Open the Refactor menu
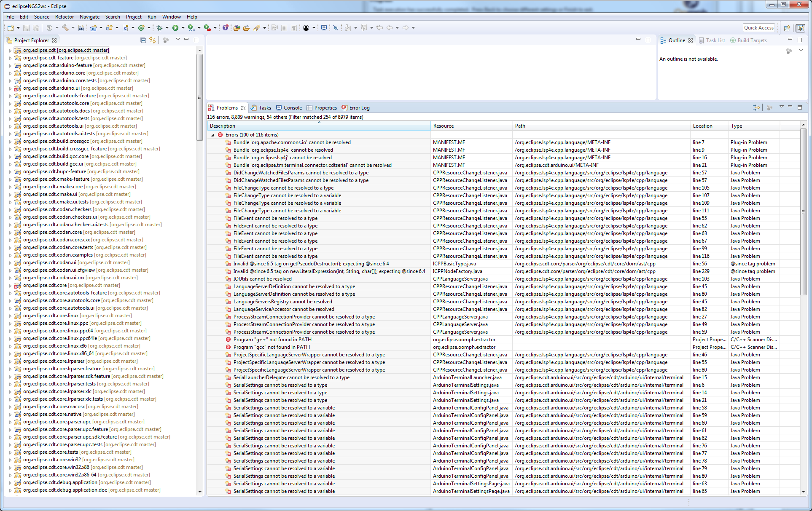This screenshot has height=511, width=812. pyautogui.click(x=65, y=17)
